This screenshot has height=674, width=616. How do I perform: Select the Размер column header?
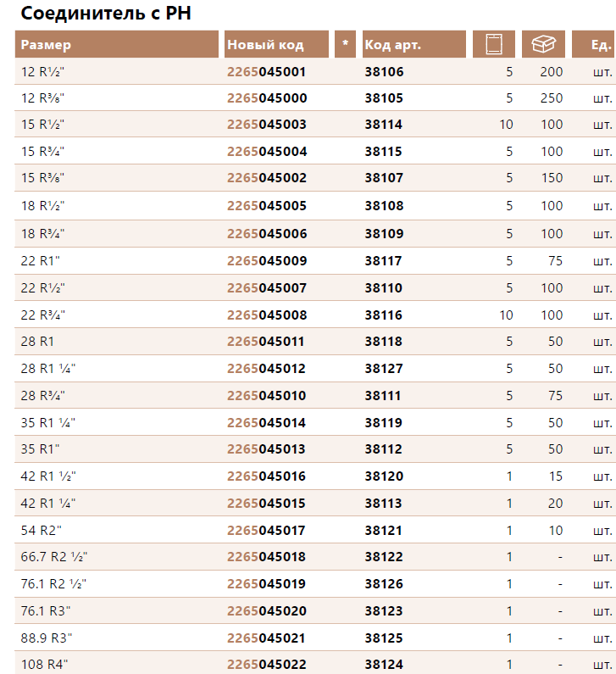pos(117,44)
